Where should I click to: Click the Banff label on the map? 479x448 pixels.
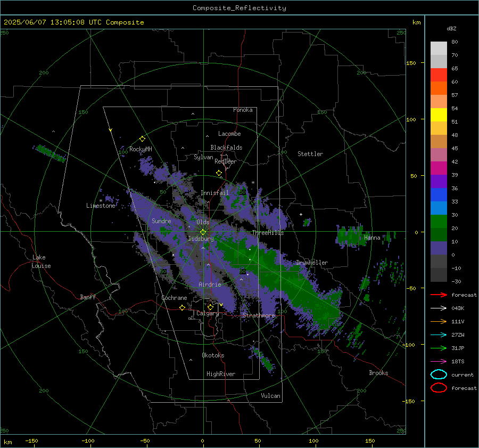coord(88,297)
